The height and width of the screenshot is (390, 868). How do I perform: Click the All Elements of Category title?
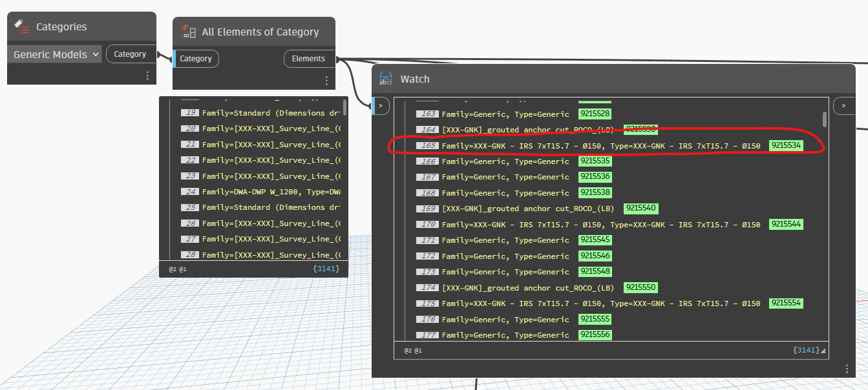pyautogui.click(x=260, y=32)
